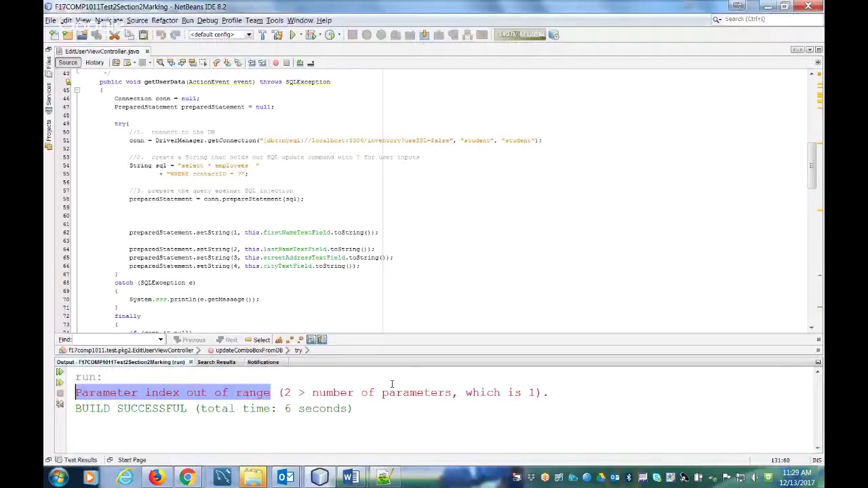Click warning glyph on line 44
868x488 pixels.
(x=68, y=82)
